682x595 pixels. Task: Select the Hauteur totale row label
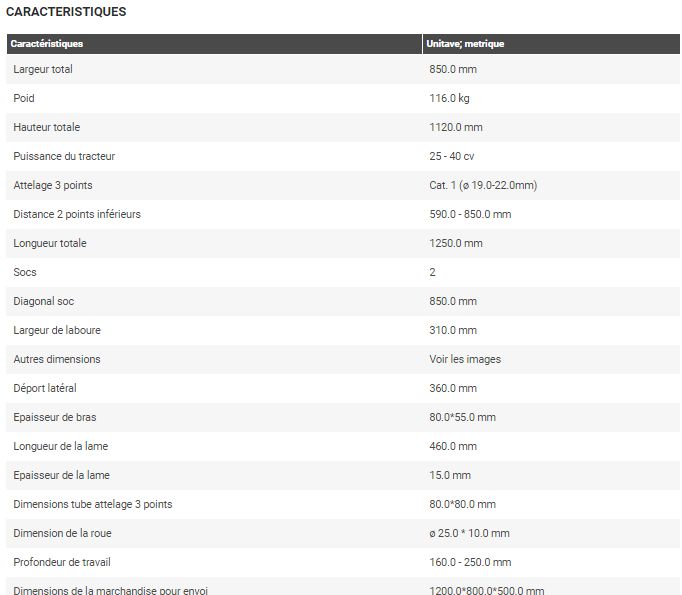tap(47, 127)
